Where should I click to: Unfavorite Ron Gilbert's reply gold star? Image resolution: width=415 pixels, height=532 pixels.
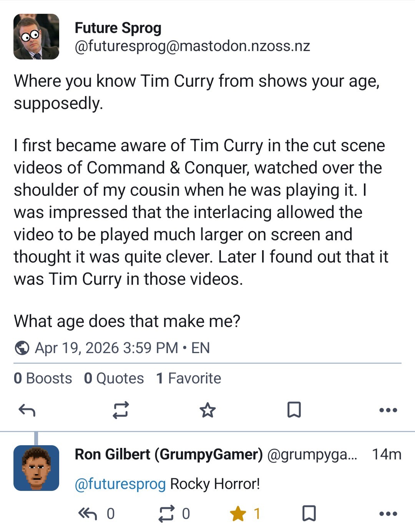(238, 514)
